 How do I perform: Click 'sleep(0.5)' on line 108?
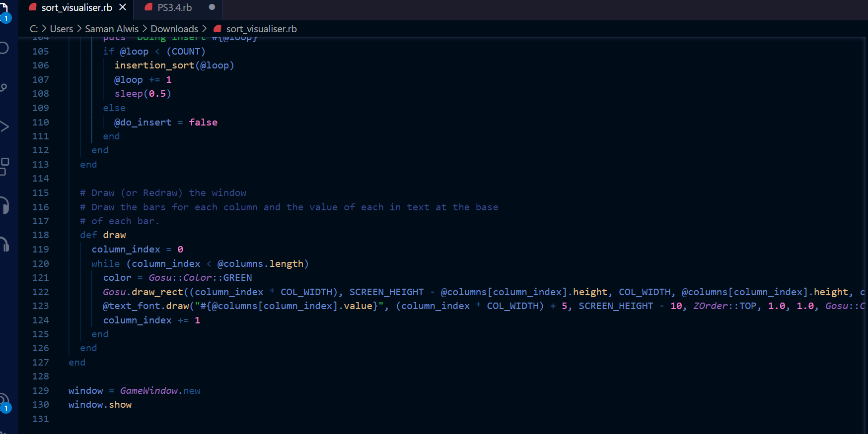point(143,94)
